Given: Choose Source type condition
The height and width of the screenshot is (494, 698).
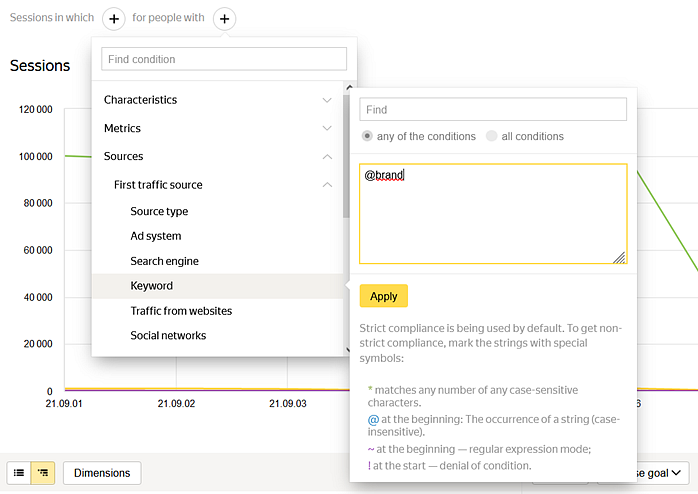Looking at the screenshot, I should point(159,212).
